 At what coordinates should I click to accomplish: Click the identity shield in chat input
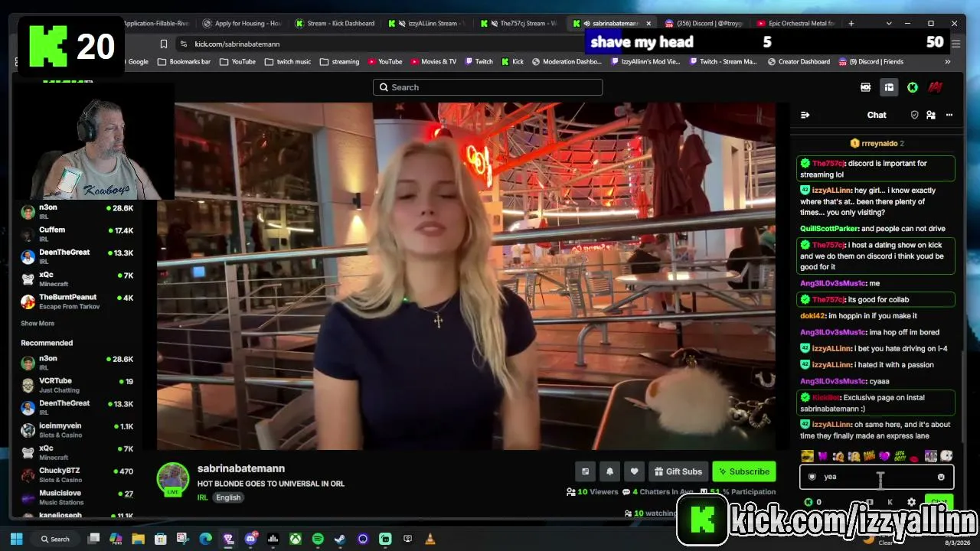tap(812, 477)
